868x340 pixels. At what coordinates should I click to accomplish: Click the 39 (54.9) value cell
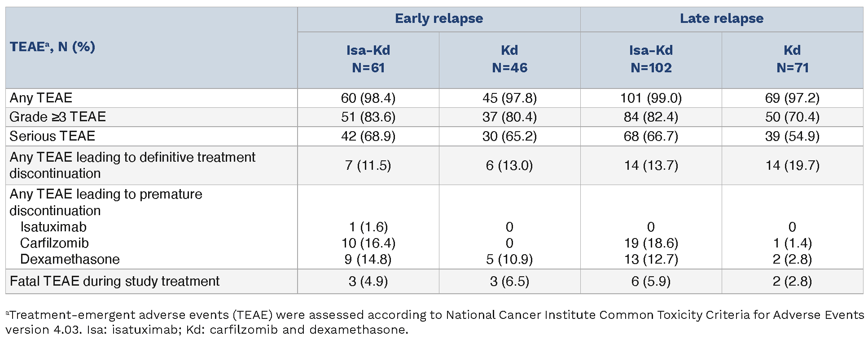tap(792, 136)
